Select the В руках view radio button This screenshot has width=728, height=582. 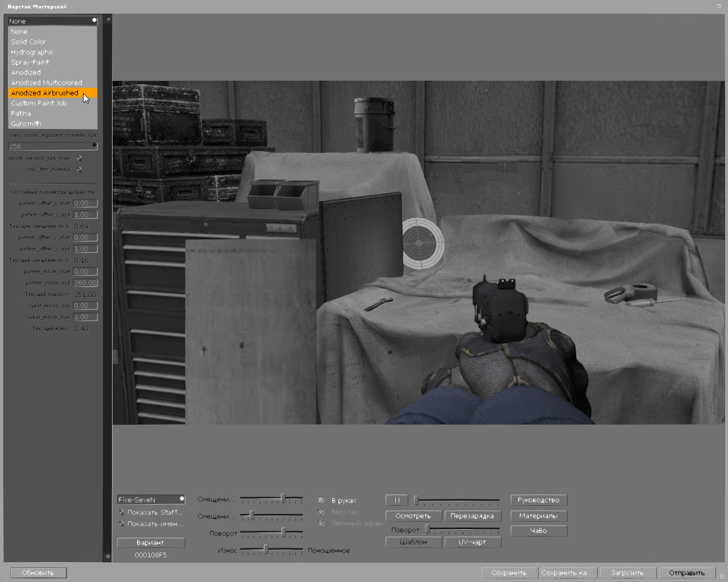pos(321,500)
